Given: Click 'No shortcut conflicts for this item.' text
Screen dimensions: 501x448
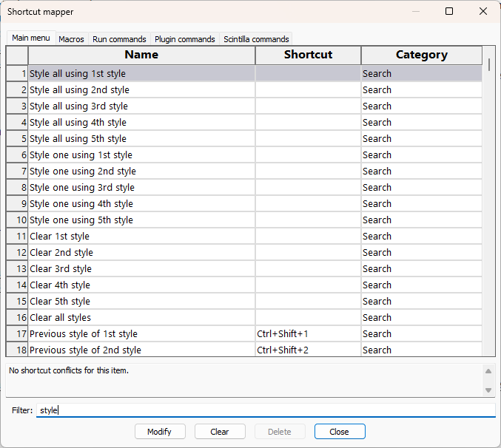Looking at the screenshot, I should coord(69,370).
